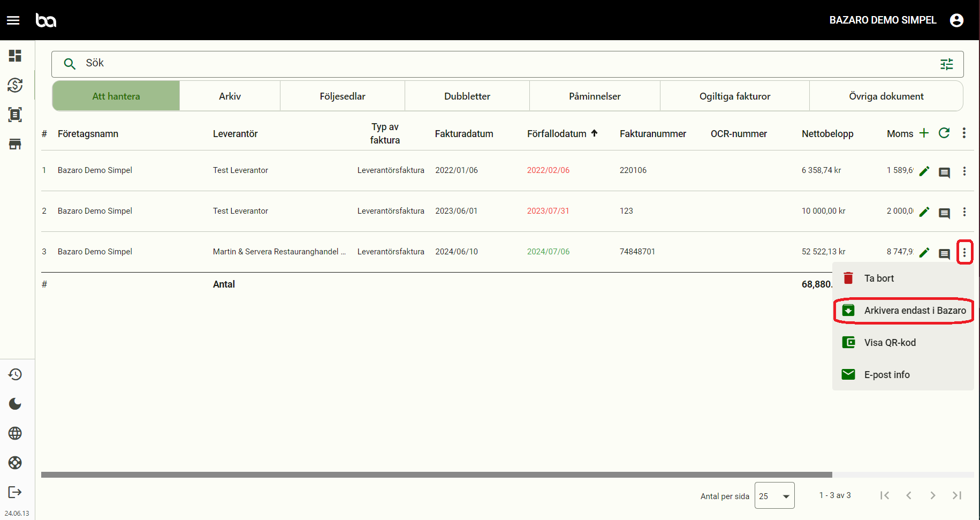Image resolution: width=980 pixels, height=520 pixels.
Task: Open more options for invoice 74848701
Action: [x=964, y=252]
